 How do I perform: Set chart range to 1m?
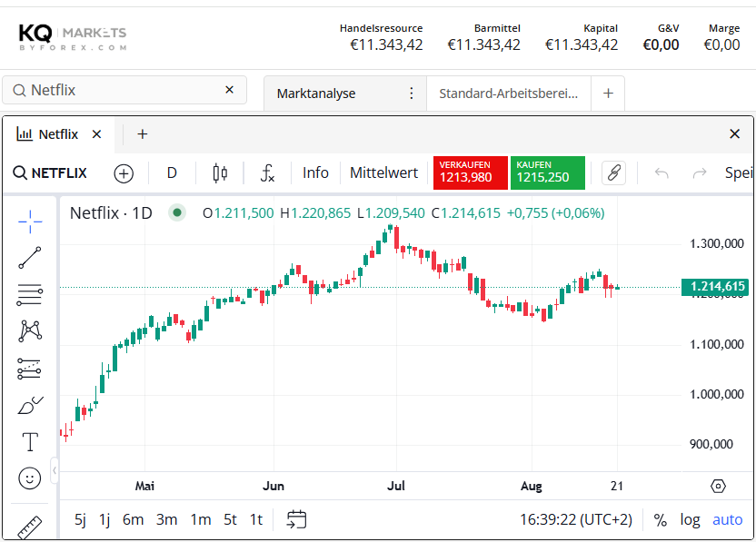point(201,520)
